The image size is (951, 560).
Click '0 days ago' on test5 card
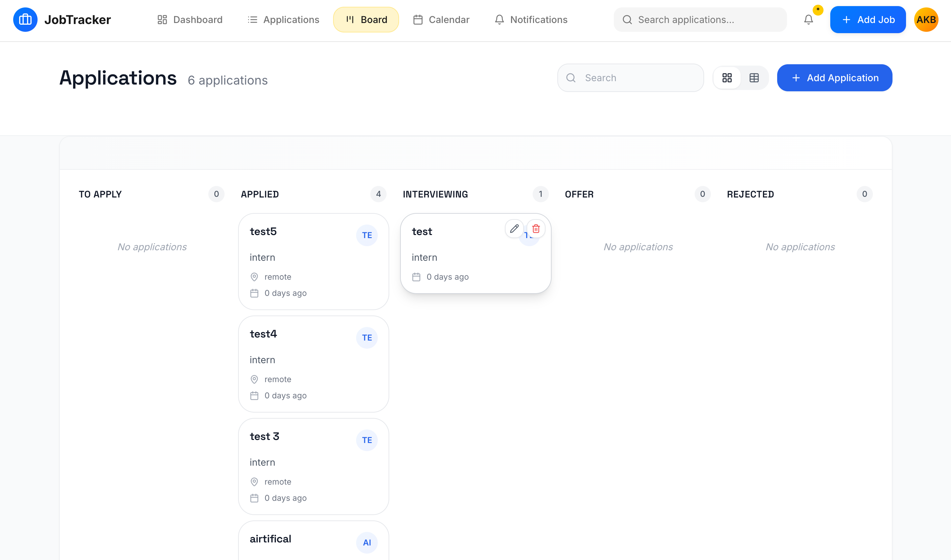click(285, 293)
